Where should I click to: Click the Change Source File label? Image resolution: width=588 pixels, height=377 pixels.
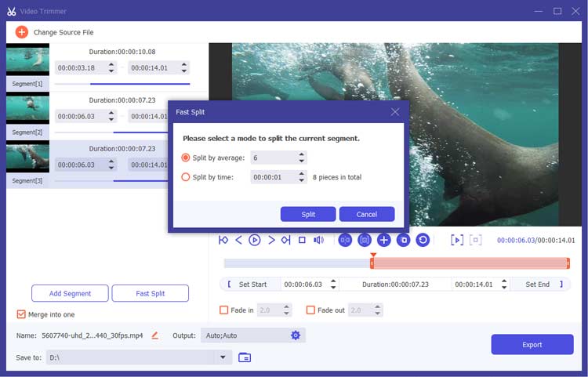pyautogui.click(x=64, y=32)
